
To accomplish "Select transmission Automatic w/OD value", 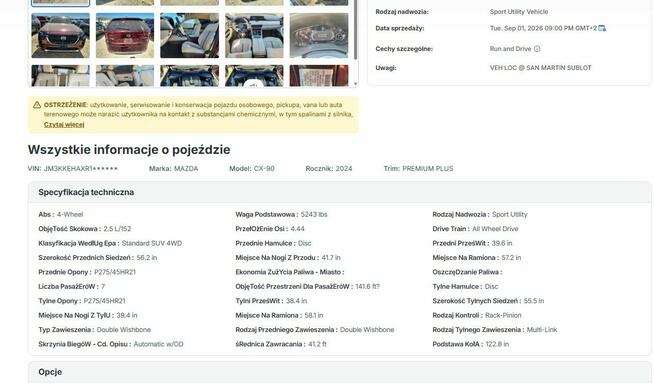I will (x=158, y=344).
